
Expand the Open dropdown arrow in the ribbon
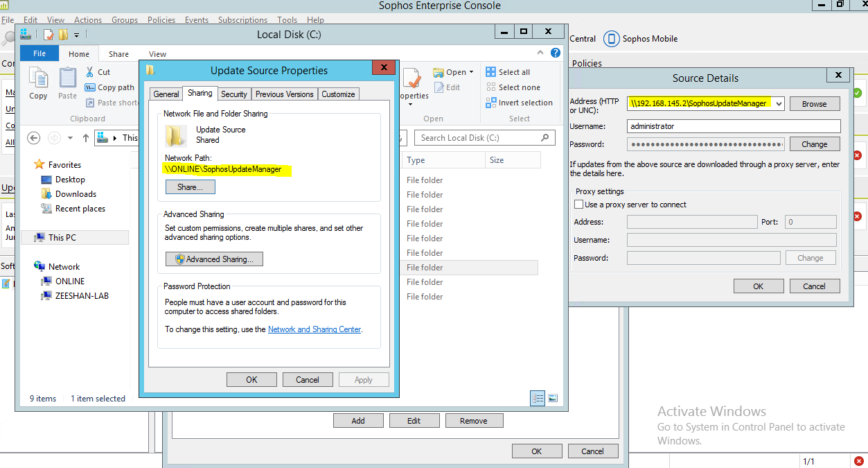[471, 72]
